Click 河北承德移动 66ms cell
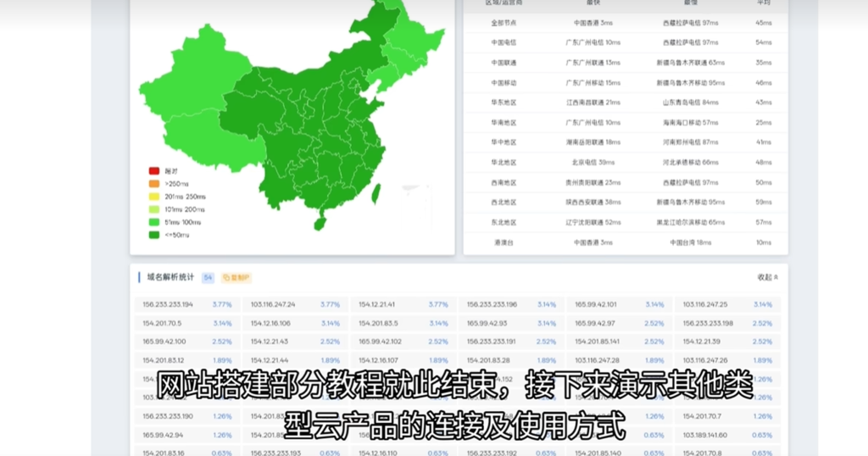The width and height of the screenshot is (868, 456). pos(690,162)
